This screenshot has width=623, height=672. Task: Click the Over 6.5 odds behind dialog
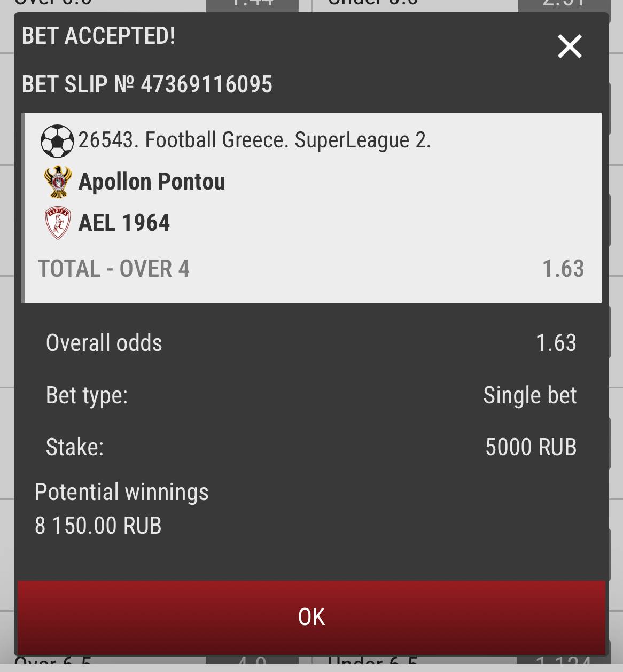(x=252, y=663)
